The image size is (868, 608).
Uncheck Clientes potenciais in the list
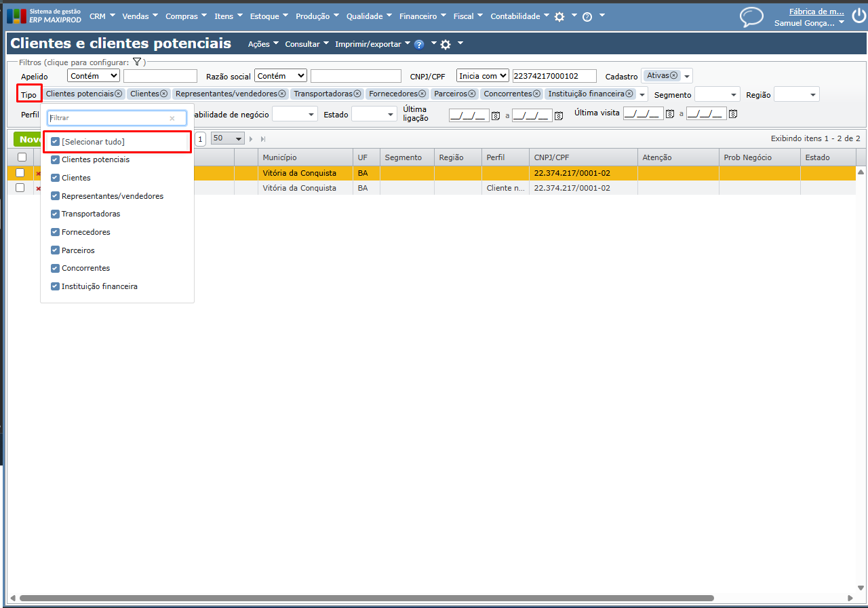(56, 159)
